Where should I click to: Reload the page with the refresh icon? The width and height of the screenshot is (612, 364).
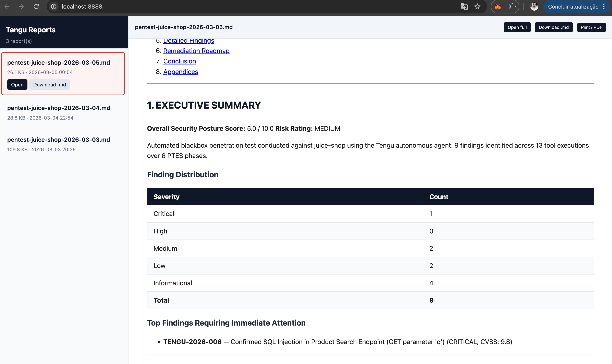(36, 7)
